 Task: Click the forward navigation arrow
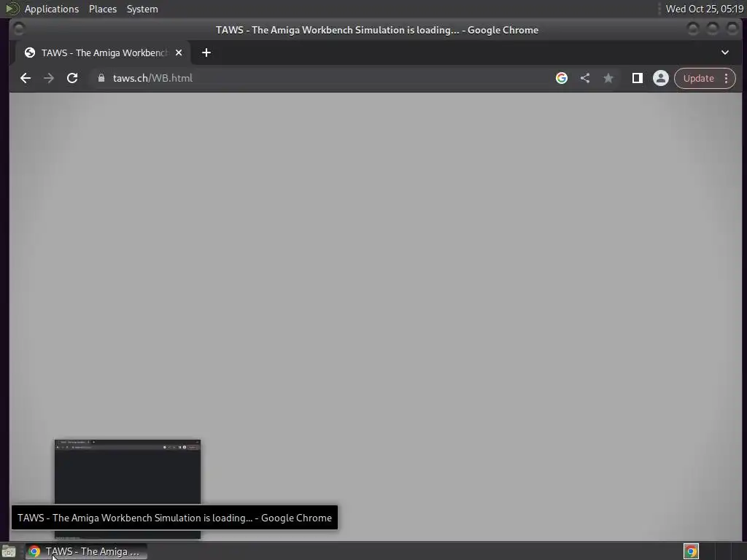pos(49,78)
